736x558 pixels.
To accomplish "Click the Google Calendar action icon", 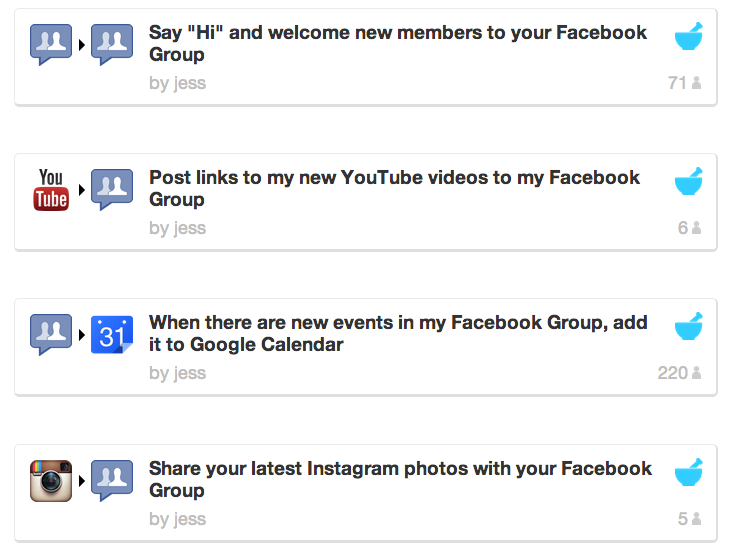I will tap(112, 335).
